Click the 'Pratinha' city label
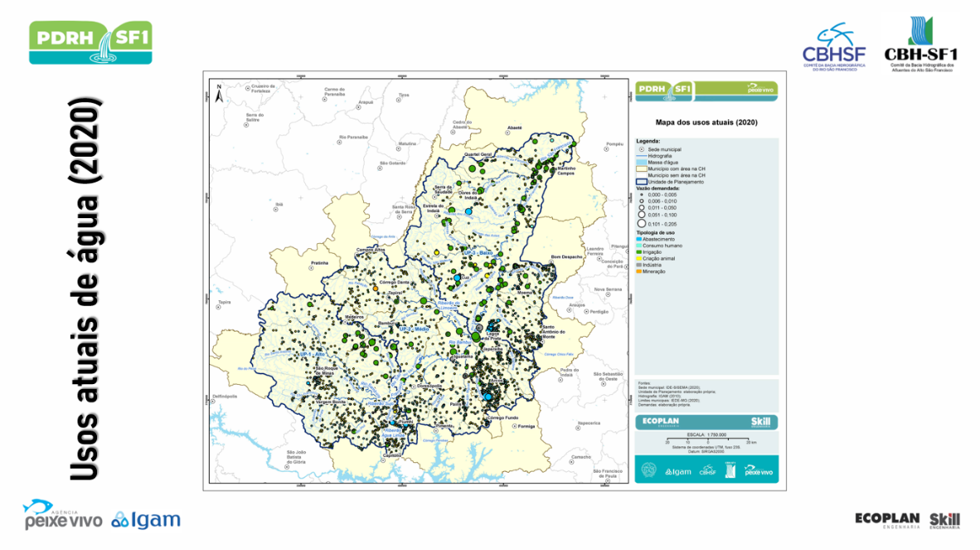 319,263
